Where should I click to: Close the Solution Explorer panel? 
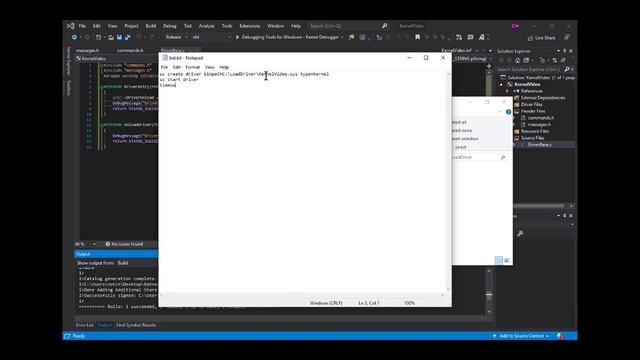(571, 51)
